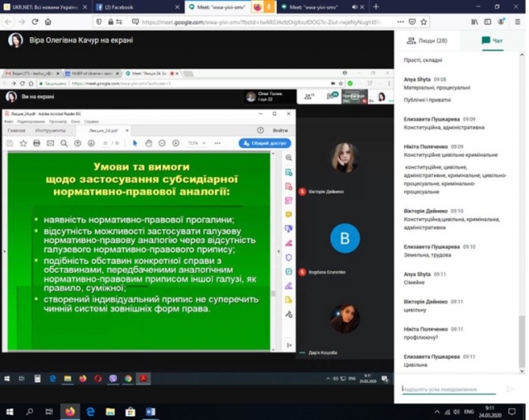Click zoom out minus icon in Acrobat
Screen dimensions: 529x420
(x=162, y=143)
